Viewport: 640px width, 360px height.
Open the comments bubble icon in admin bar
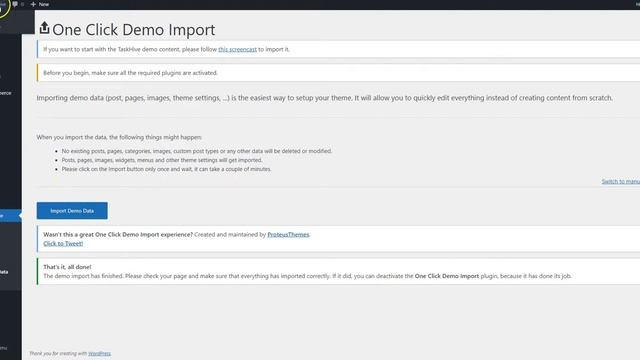tap(15, 4)
